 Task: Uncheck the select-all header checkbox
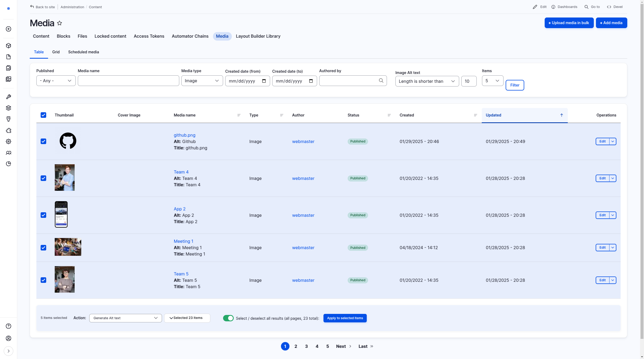pyautogui.click(x=44, y=115)
